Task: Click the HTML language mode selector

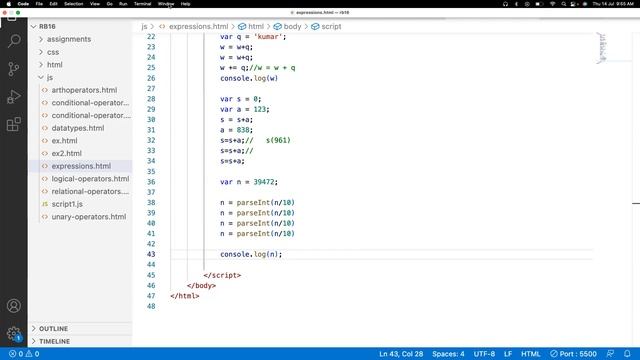Action: 531,354
